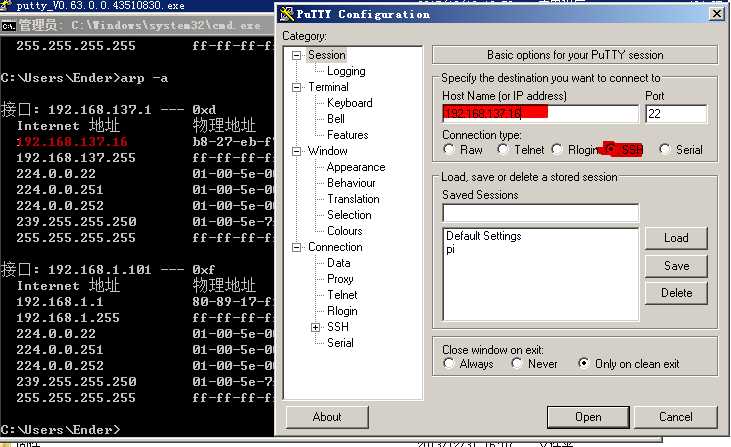Select the pi saved session
Screen dimensions: 731x447
coord(450,249)
